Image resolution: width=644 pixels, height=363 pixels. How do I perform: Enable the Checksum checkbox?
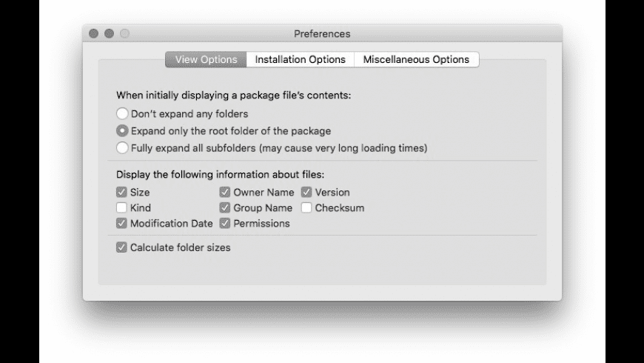pyautogui.click(x=306, y=208)
